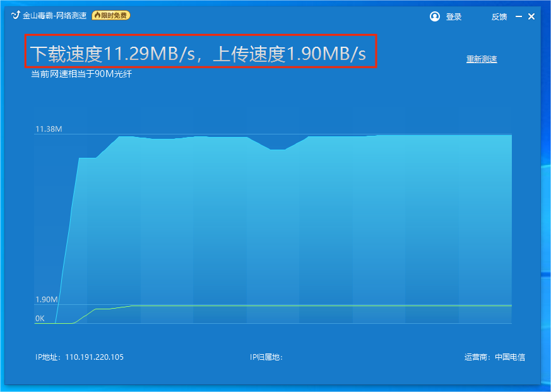Click the user avatar icon beside 登录
The image size is (551, 392).
434,16
